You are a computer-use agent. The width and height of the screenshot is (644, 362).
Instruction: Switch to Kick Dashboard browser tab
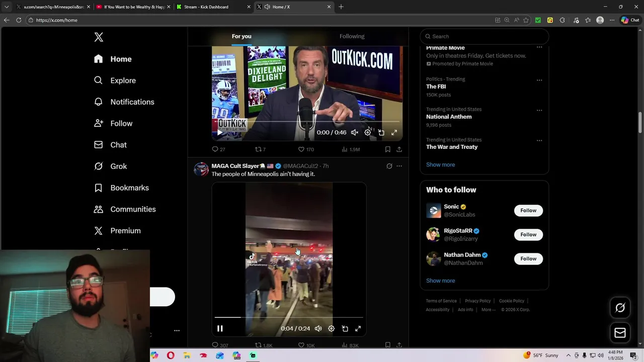point(212,7)
